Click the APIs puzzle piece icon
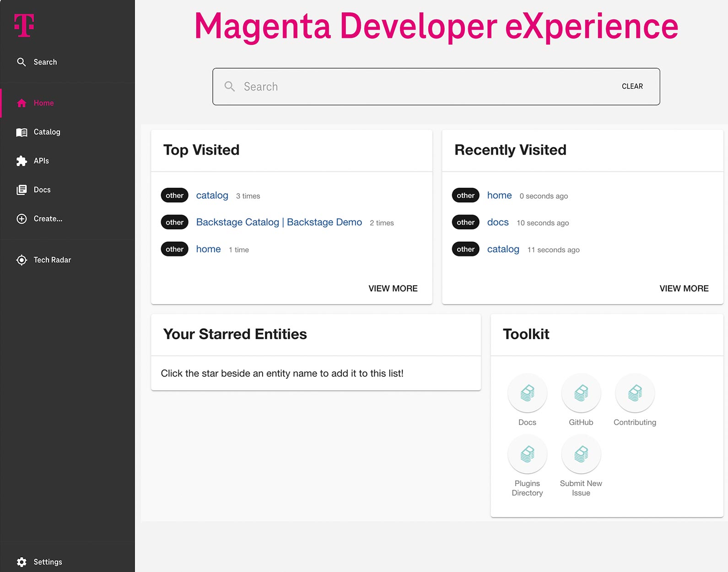The width and height of the screenshot is (728, 572). 22,161
